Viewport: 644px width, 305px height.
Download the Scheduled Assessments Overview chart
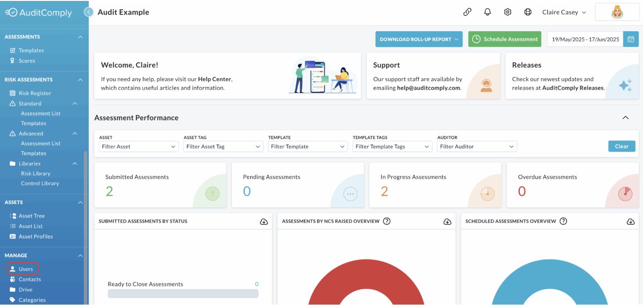click(x=631, y=222)
